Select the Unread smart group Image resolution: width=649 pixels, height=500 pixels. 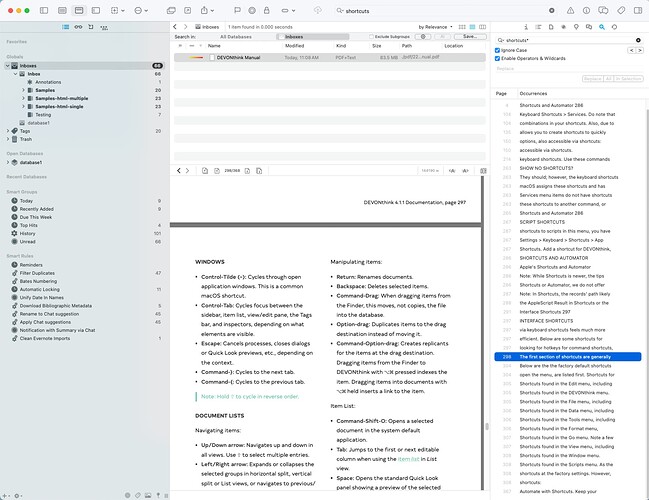point(27,241)
